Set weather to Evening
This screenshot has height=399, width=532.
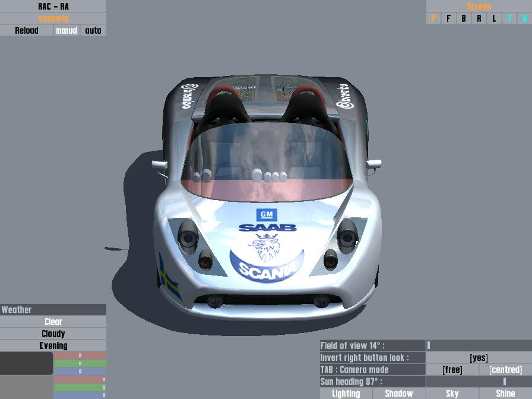(x=53, y=346)
